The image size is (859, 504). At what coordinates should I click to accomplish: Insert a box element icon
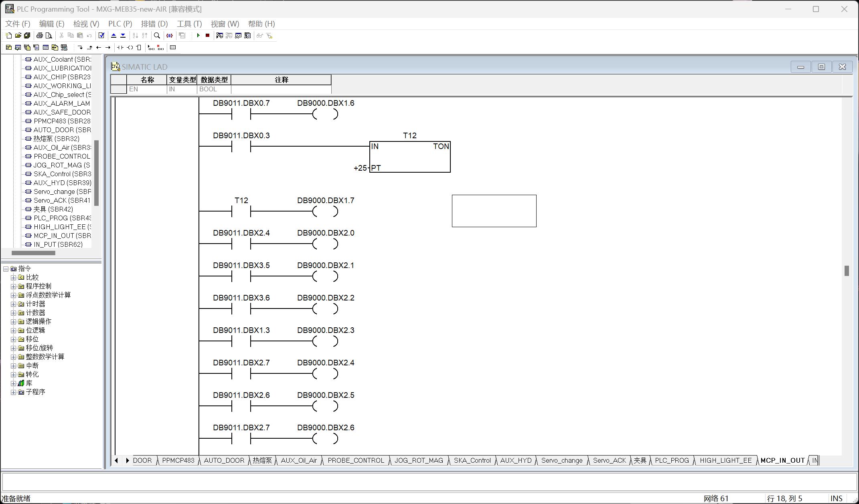click(139, 48)
